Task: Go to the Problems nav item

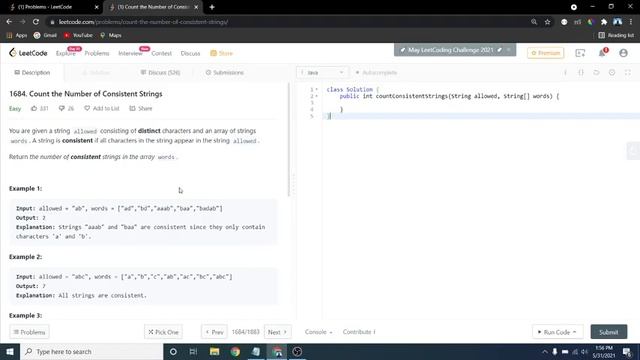Action: point(97,53)
